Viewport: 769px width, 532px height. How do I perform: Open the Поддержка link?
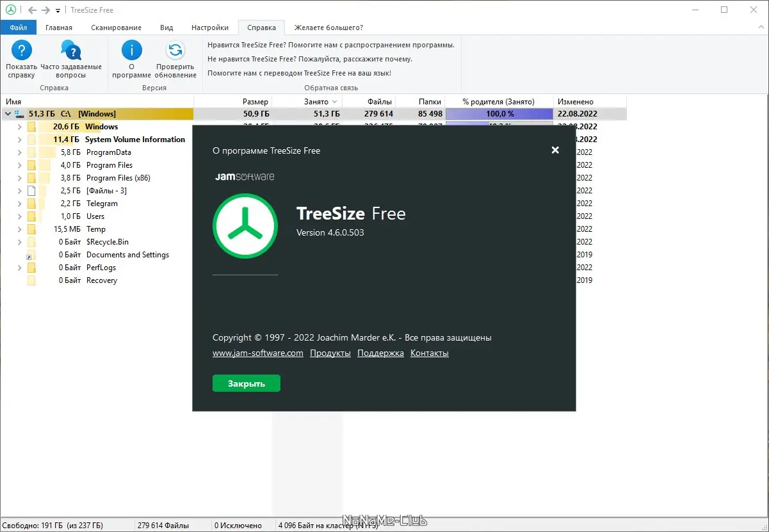click(x=380, y=353)
